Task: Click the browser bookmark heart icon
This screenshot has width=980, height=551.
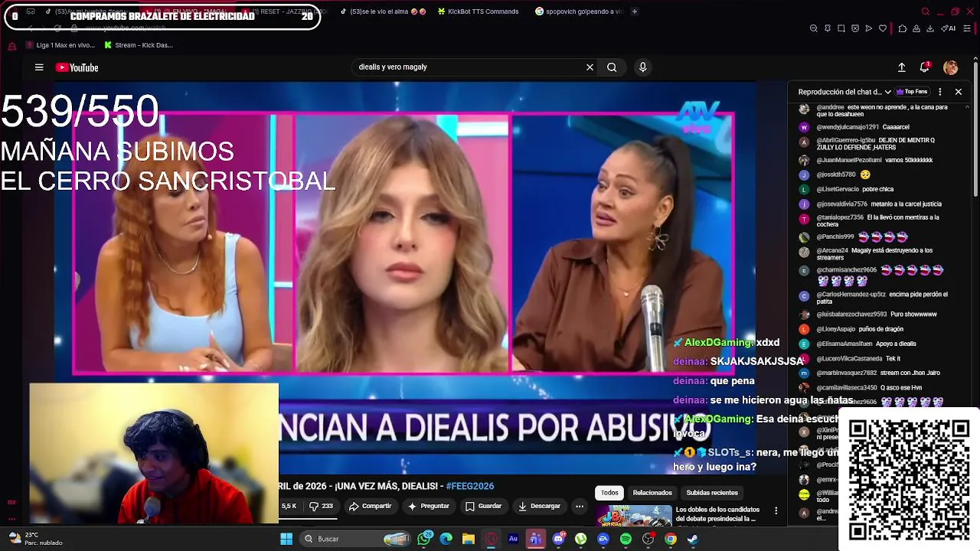Action: [882, 28]
